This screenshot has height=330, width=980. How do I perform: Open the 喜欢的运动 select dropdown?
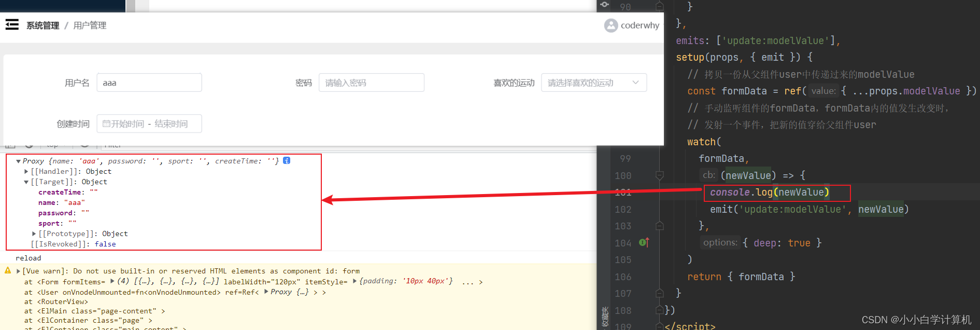pyautogui.click(x=594, y=82)
